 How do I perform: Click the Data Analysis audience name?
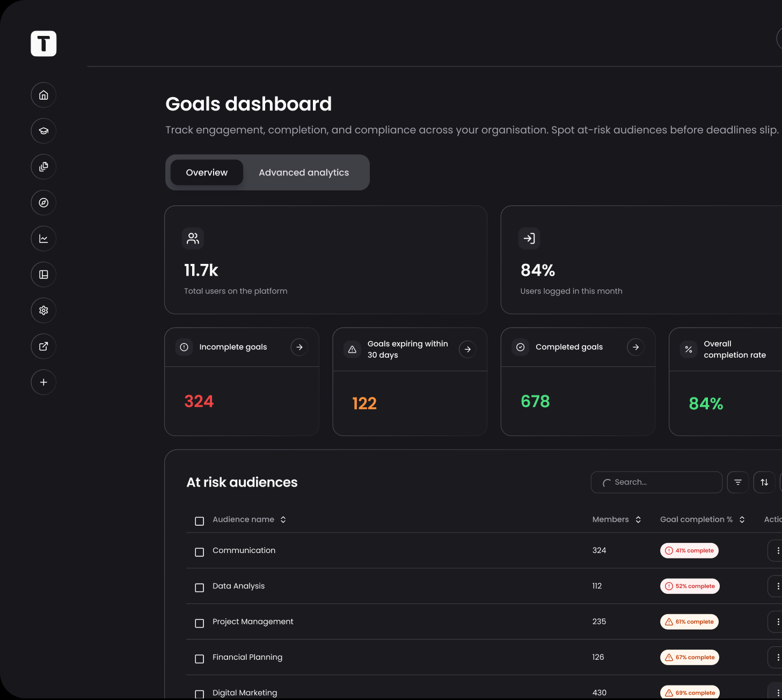[x=238, y=586]
